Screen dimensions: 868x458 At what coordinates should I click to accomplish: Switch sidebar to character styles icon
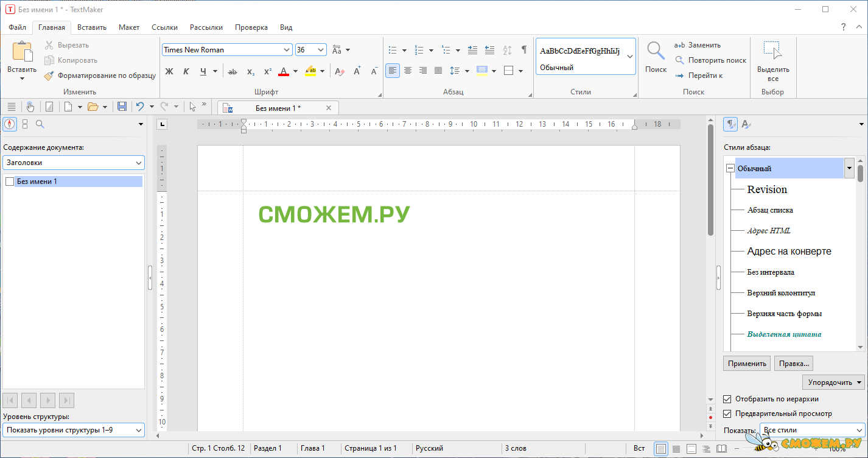pos(746,124)
